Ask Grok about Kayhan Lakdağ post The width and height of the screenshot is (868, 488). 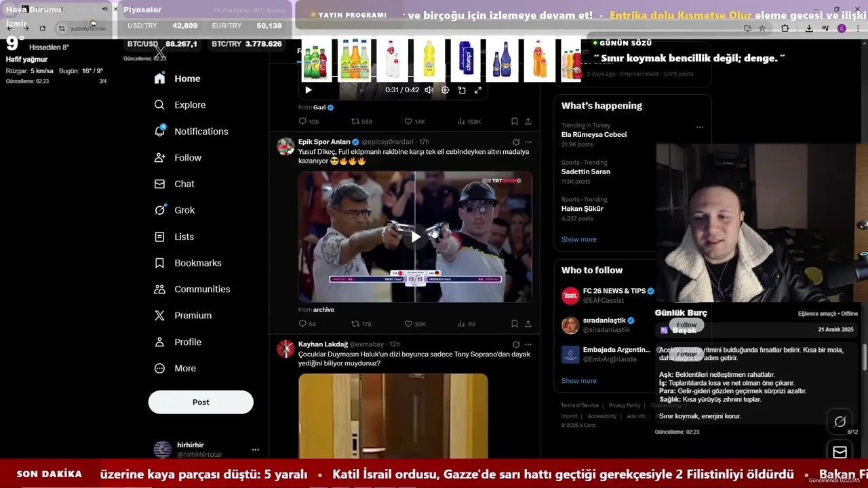[516, 344]
